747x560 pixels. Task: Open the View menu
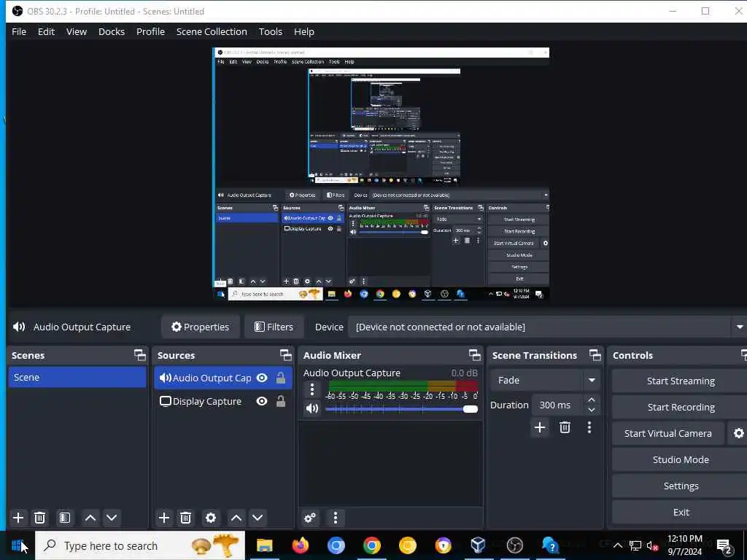(x=76, y=31)
